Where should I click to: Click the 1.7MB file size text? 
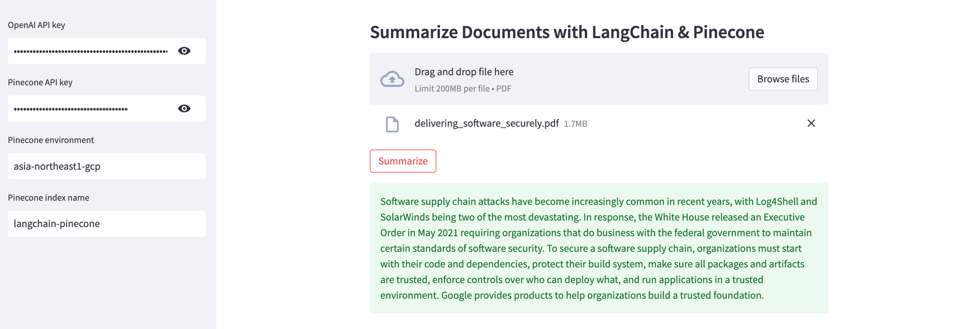(x=575, y=124)
